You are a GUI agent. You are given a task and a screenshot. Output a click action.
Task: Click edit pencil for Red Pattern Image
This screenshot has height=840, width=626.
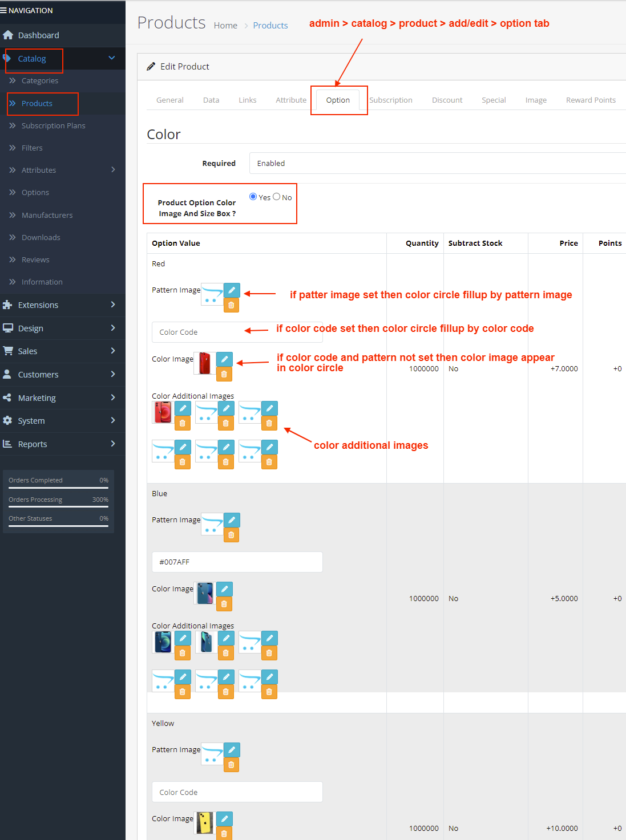[232, 290]
